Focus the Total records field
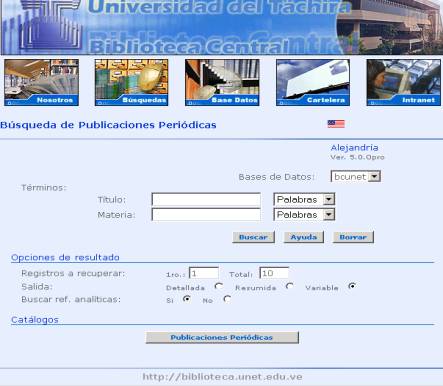443x386 pixels. click(x=274, y=273)
